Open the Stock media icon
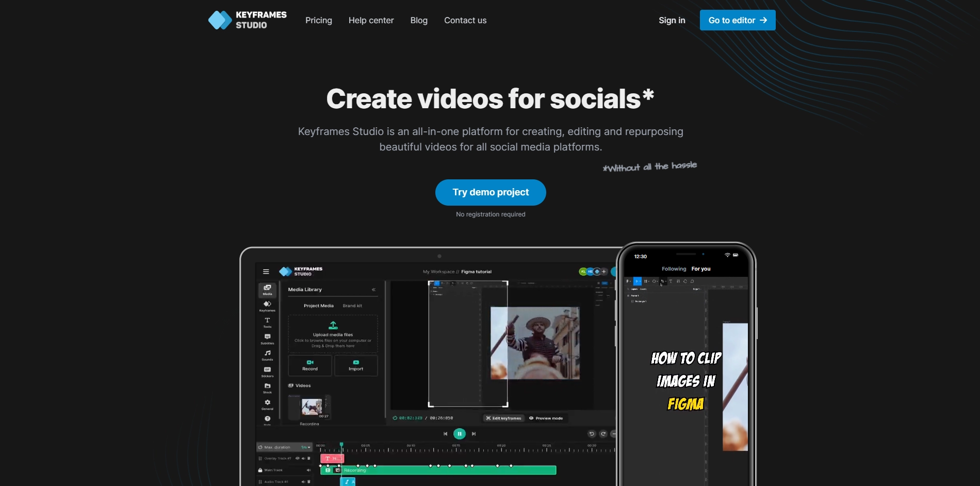 click(x=267, y=388)
